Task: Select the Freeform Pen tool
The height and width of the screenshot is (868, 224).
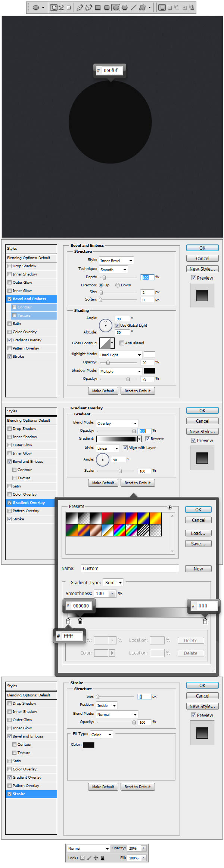Action: pyautogui.click(x=88, y=7)
